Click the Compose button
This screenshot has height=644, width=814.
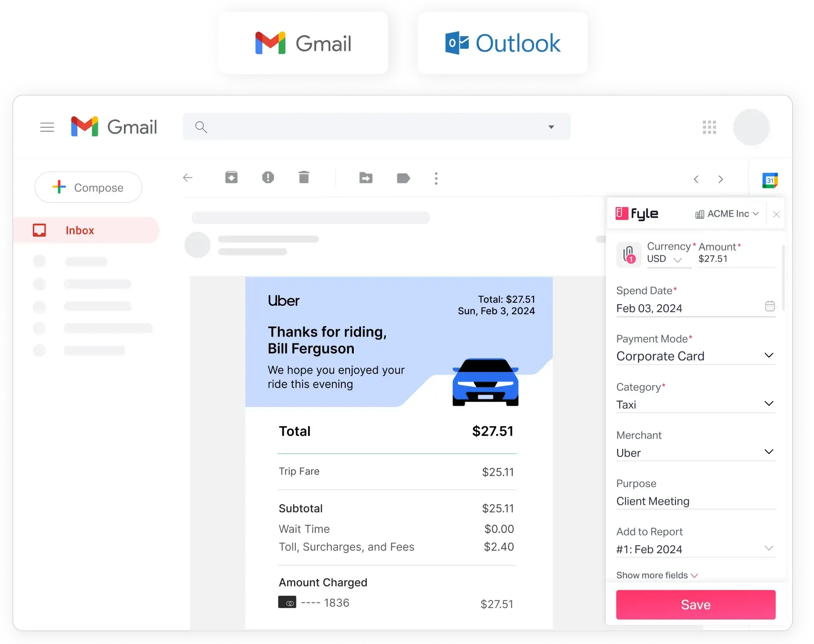(88, 187)
